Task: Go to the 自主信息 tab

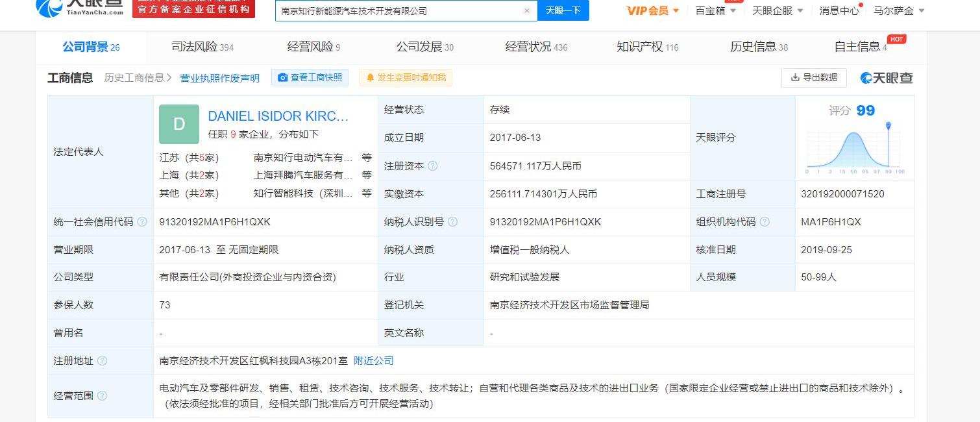Action: [x=861, y=47]
